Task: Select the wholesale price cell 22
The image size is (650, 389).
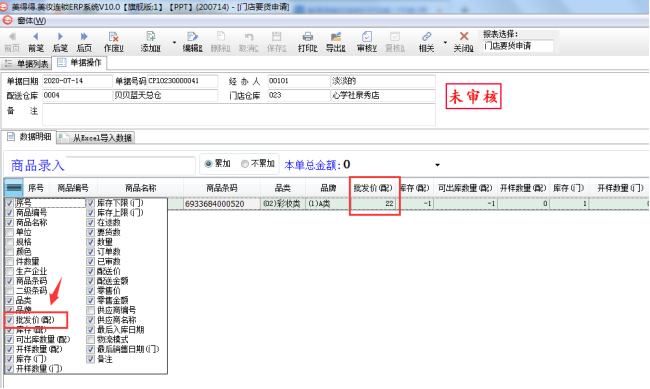Action: 373,204
